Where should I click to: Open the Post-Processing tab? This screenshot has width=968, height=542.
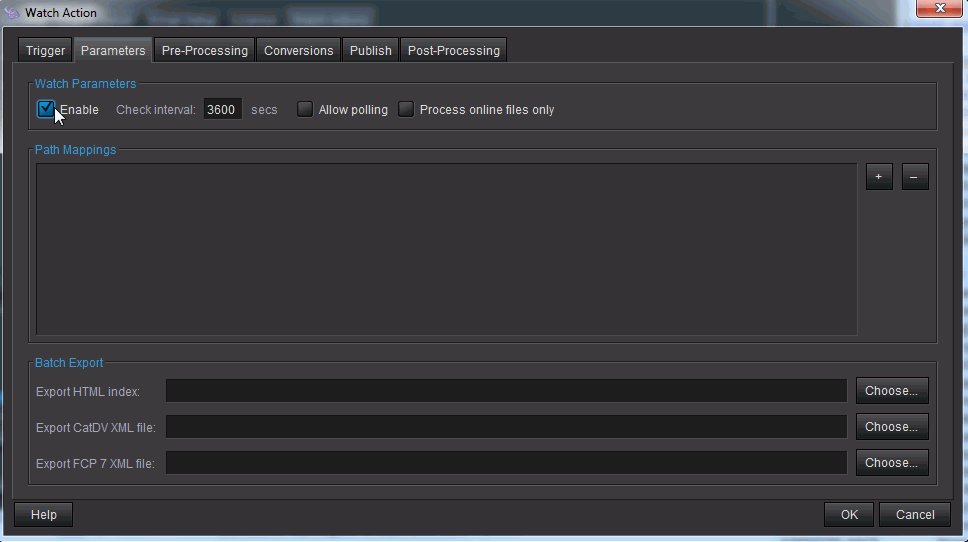(x=453, y=51)
